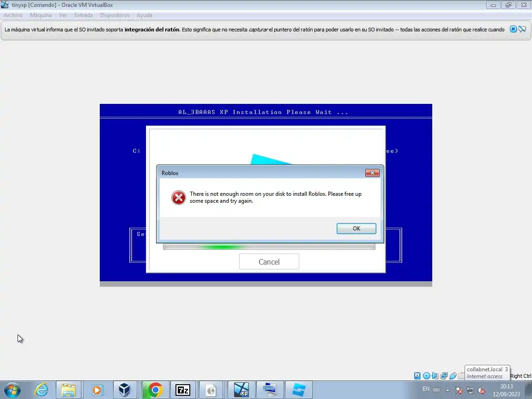Click Cancel in the Roblox installer window

(269, 261)
